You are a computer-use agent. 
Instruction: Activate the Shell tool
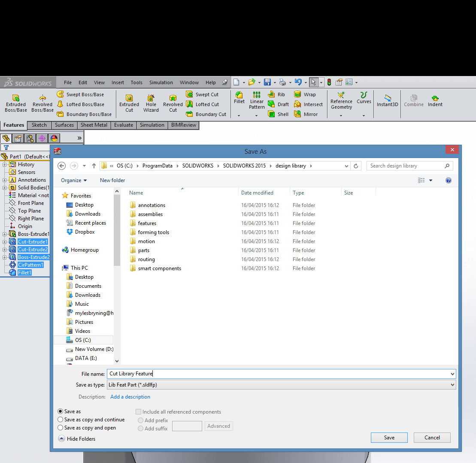278,114
